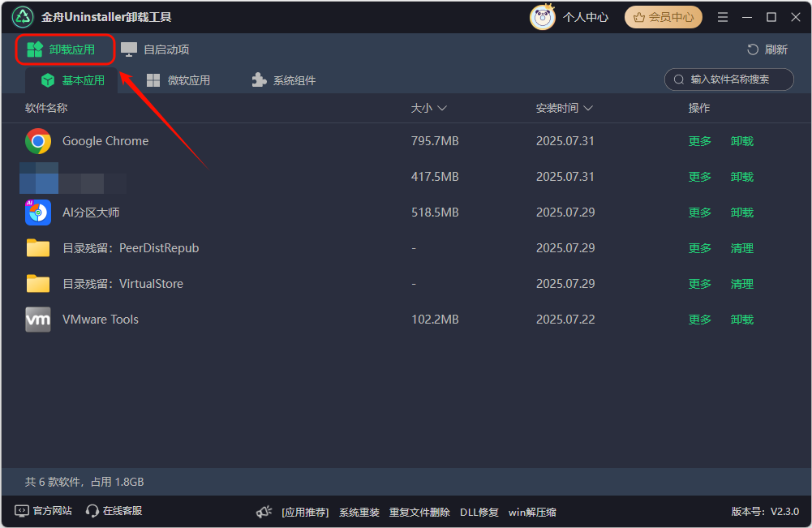This screenshot has width=812, height=528.
Task: Open 在线客服 headset support
Action: click(114, 511)
